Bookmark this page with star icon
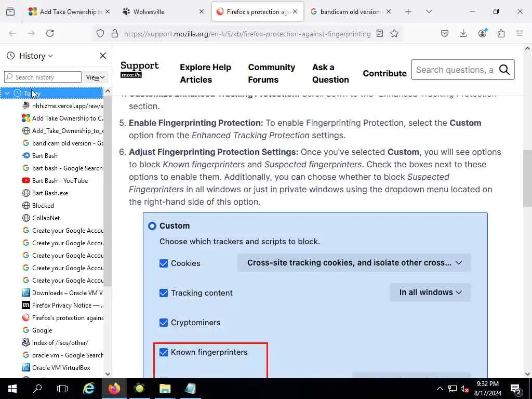This screenshot has height=399, width=532. pyautogui.click(x=394, y=33)
